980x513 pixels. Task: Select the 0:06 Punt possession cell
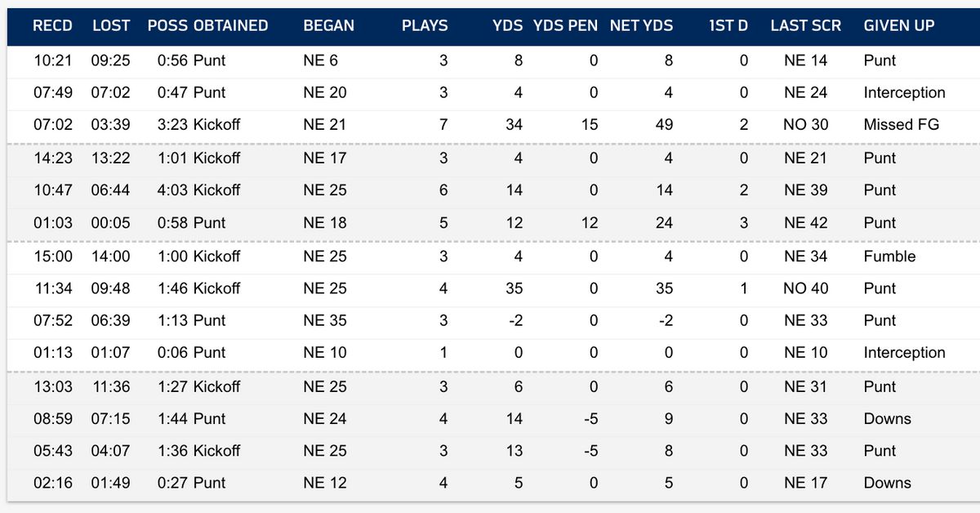click(x=191, y=353)
